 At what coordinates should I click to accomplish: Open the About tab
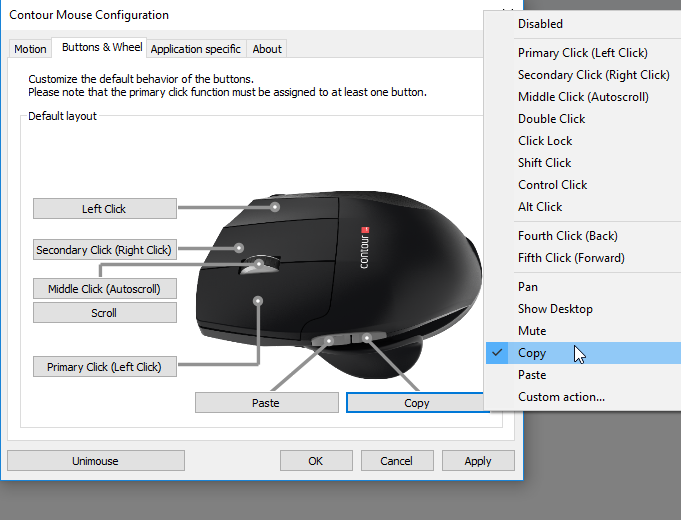(267, 49)
